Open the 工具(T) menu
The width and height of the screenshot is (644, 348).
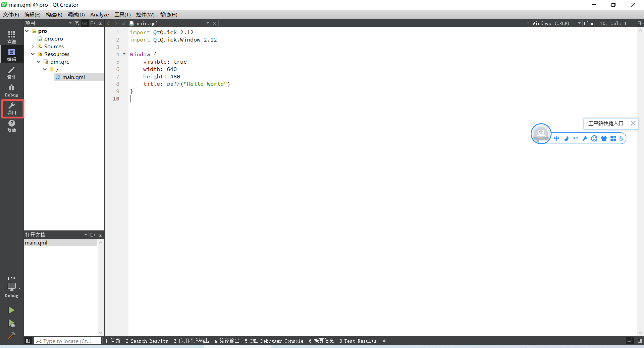pos(122,14)
